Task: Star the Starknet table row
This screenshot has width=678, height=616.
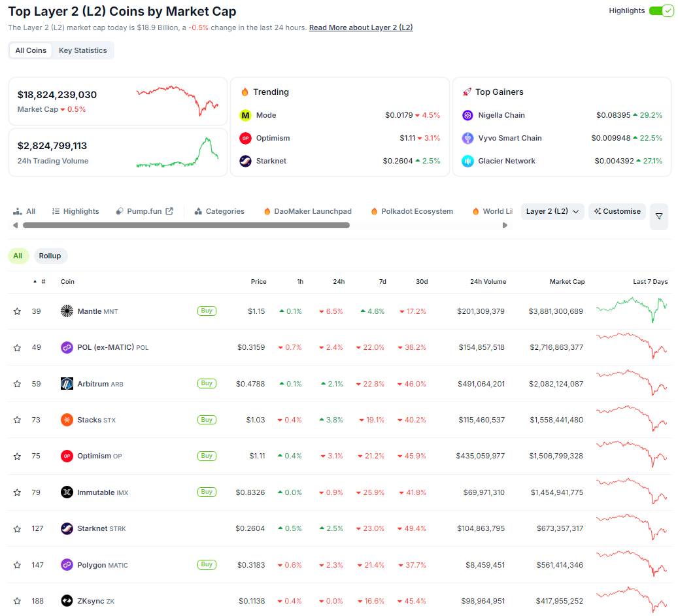Action: point(17,528)
